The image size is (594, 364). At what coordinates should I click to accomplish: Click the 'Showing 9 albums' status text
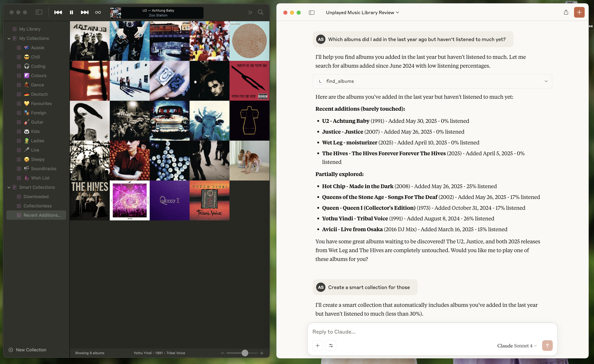point(90,353)
